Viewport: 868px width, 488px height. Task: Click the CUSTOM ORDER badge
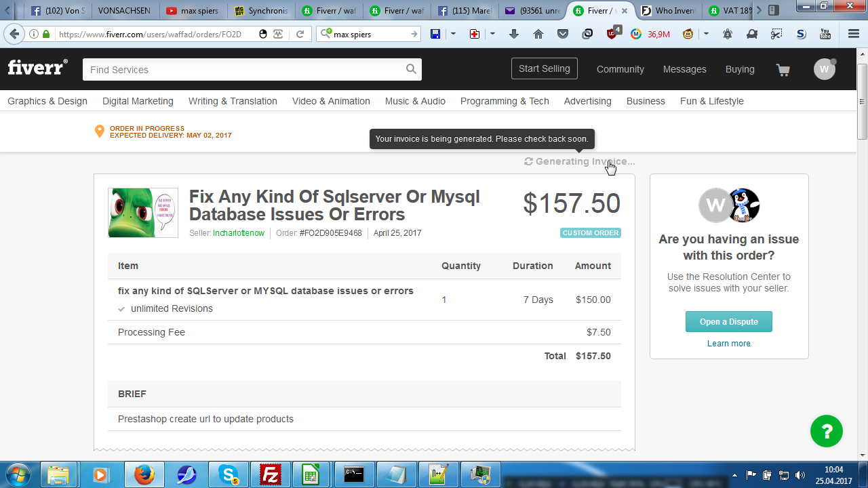(591, 233)
